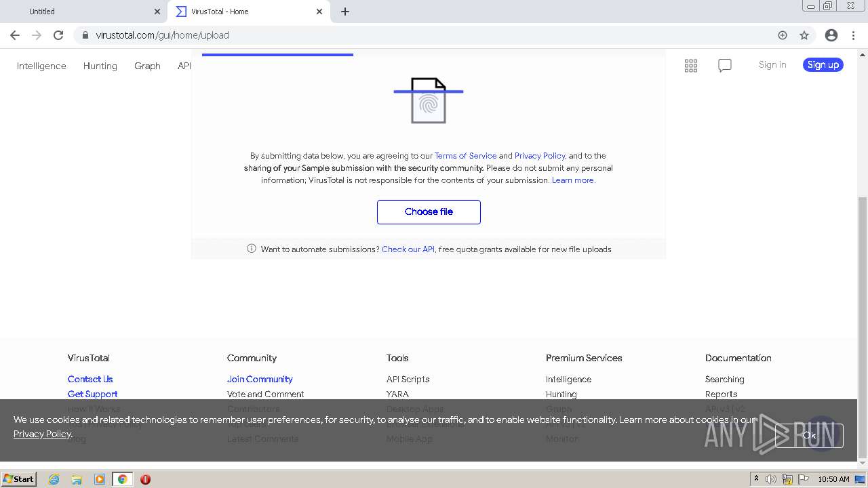The width and height of the screenshot is (868, 488).
Task: Open the Terms of Service link
Action: point(465,155)
